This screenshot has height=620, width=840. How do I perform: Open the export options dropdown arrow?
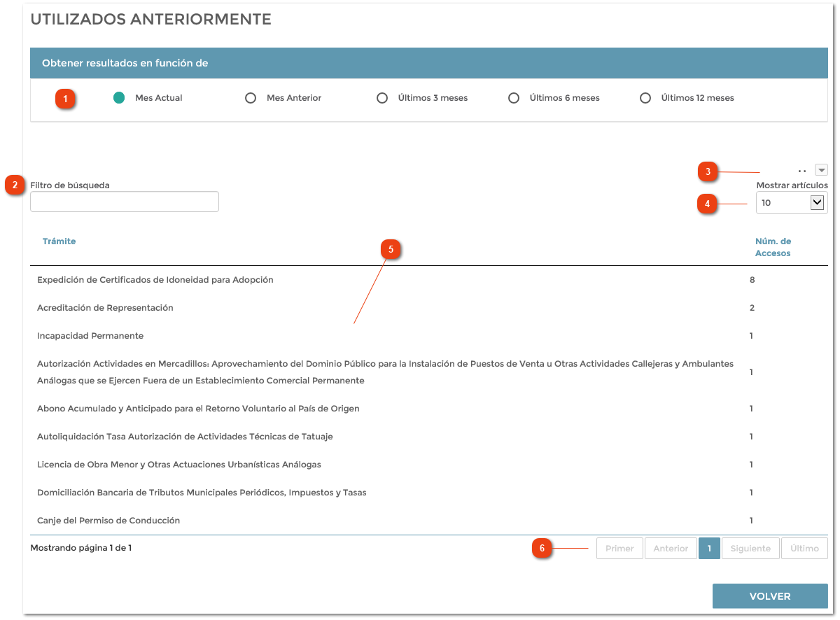click(x=820, y=169)
